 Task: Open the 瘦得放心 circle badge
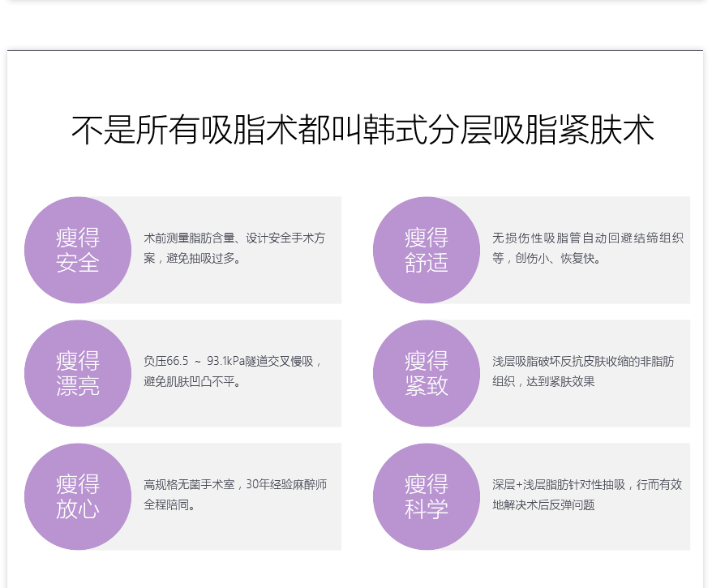78,496
